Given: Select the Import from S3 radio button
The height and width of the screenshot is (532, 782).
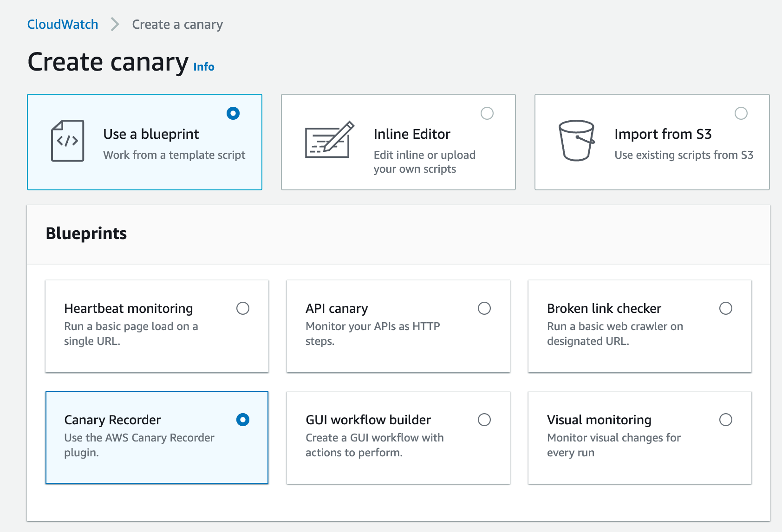Looking at the screenshot, I should tap(741, 113).
